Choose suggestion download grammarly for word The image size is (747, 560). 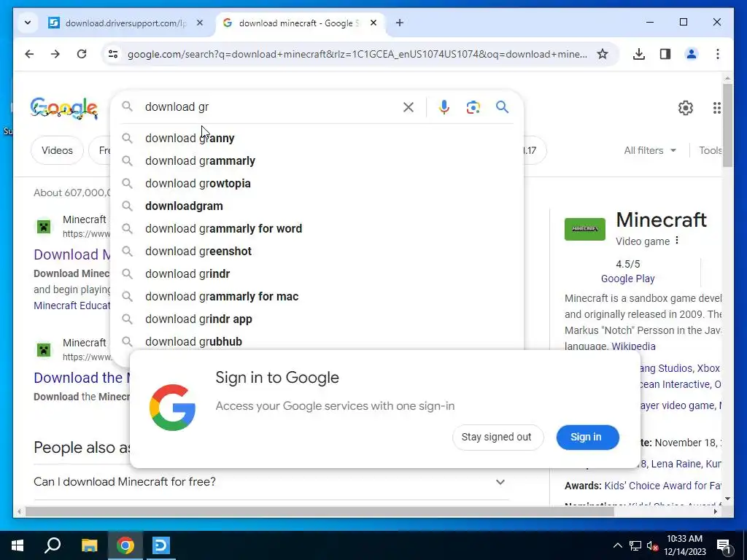click(317, 228)
